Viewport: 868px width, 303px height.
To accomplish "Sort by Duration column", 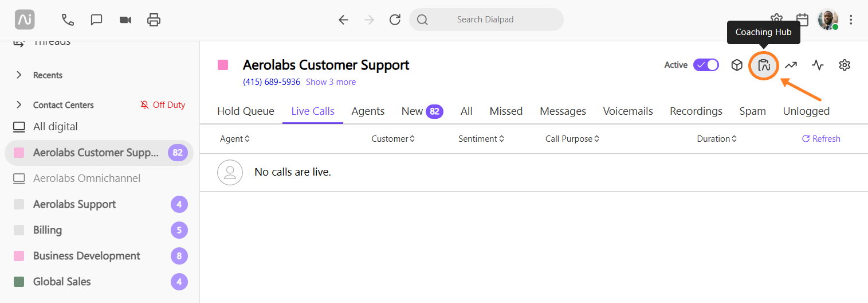I will [717, 139].
